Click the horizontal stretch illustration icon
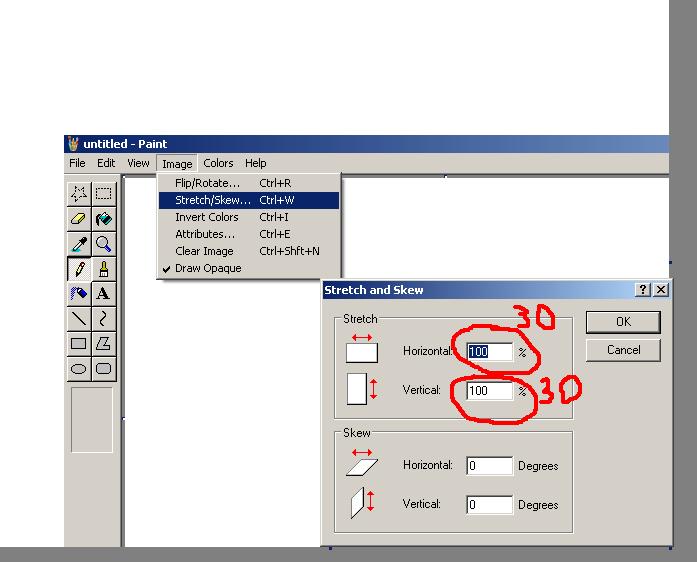Screen dimensions: 697x562 pyautogui.click(x=362, y=349)
